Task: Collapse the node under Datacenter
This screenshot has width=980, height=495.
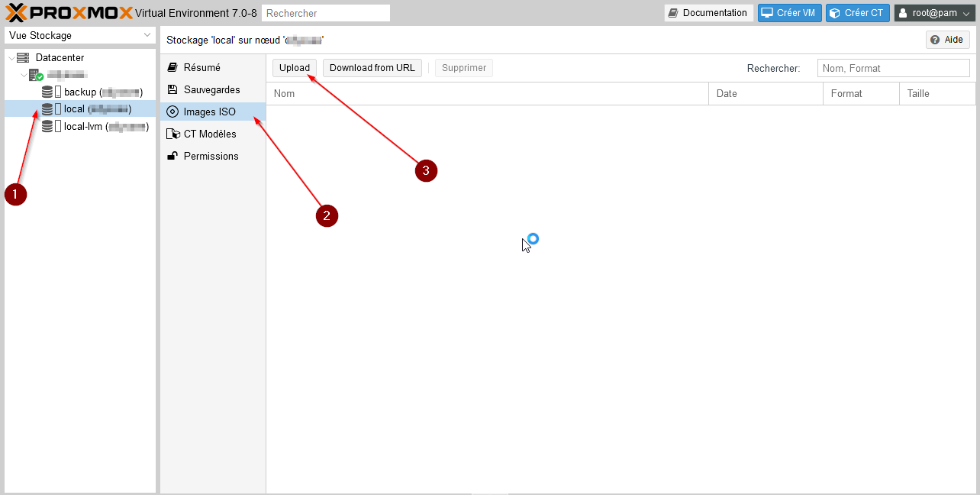Action: [24, 75]
